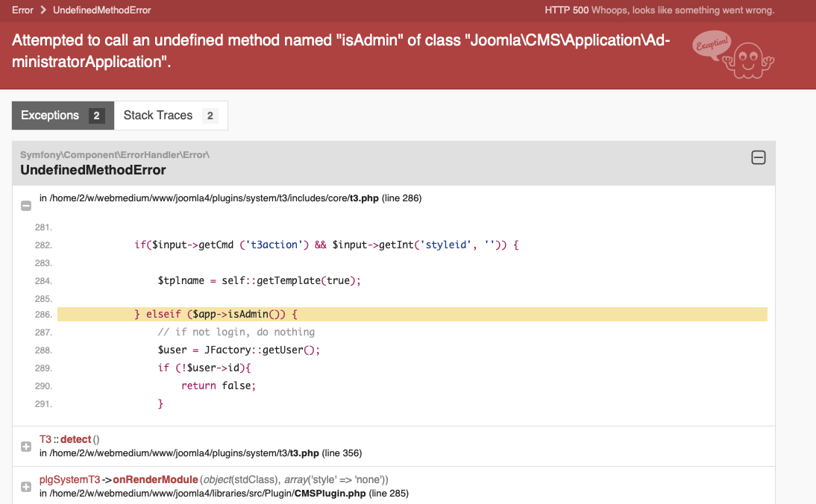Collapse the t3.php line 286 trace

(x=26, y=205)
